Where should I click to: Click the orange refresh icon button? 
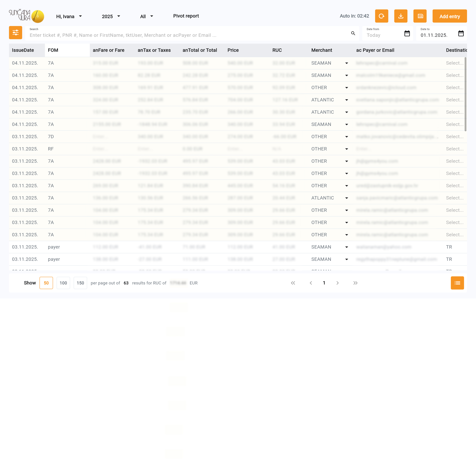click(381, 16)
